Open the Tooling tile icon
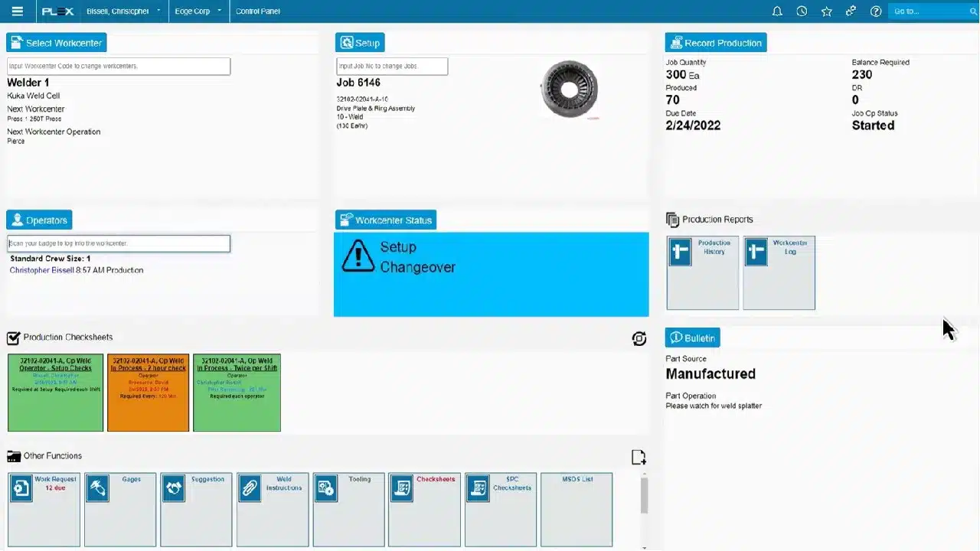 pyautogui.click(x=326, y=488)
